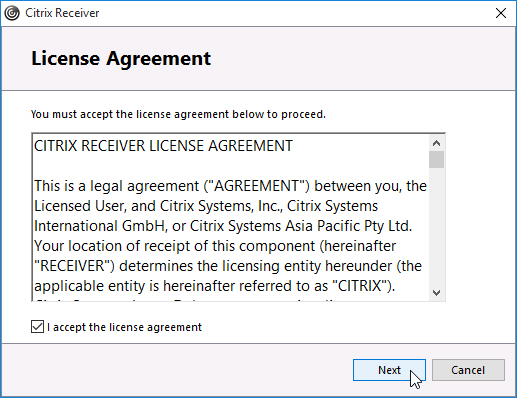Click the "License Agreement" heading

(121, 59)
